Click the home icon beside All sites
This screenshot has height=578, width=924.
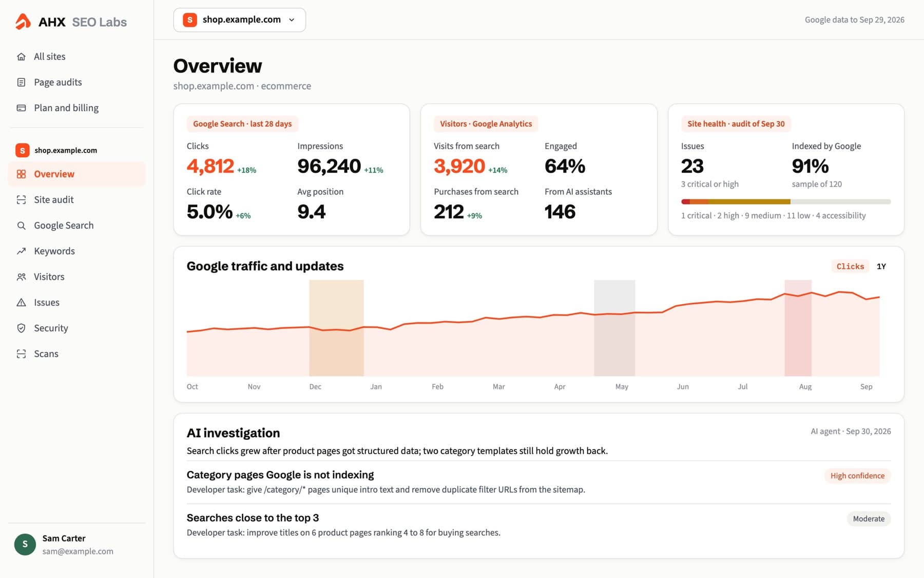point(21,57)
